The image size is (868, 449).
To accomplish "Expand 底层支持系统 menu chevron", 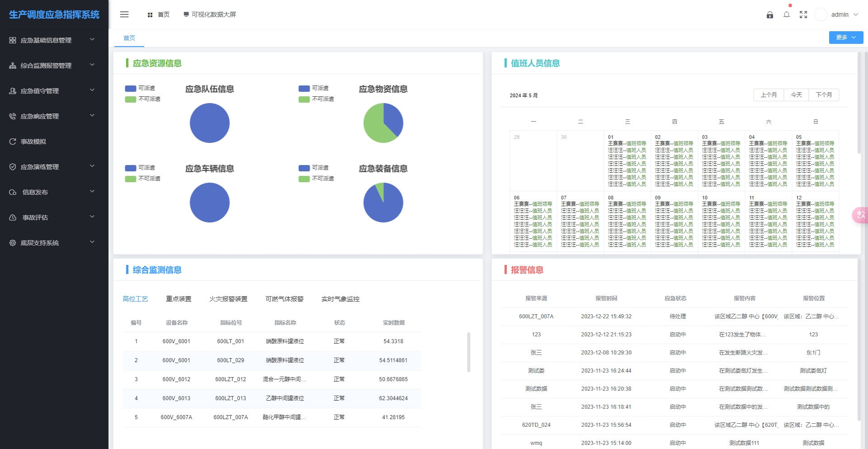I will [x=92, y=242].
